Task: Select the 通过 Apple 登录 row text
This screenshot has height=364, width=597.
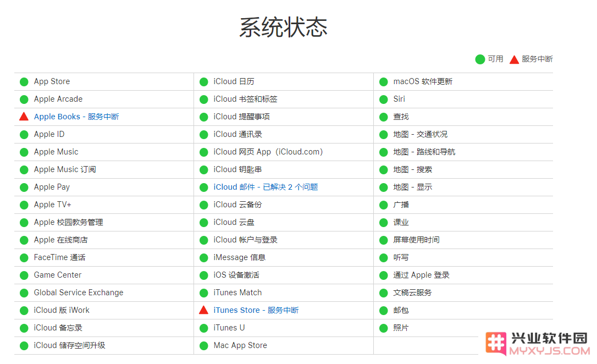Action: (x=422, y=275)
